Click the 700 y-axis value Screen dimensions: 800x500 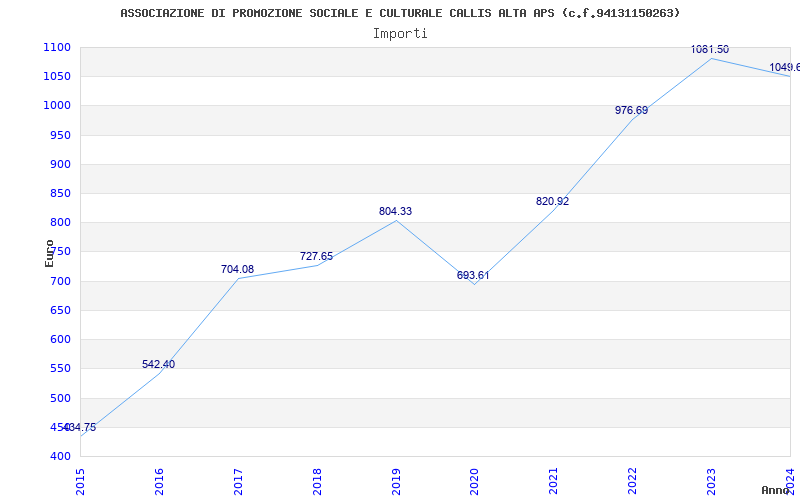point(60,281)
